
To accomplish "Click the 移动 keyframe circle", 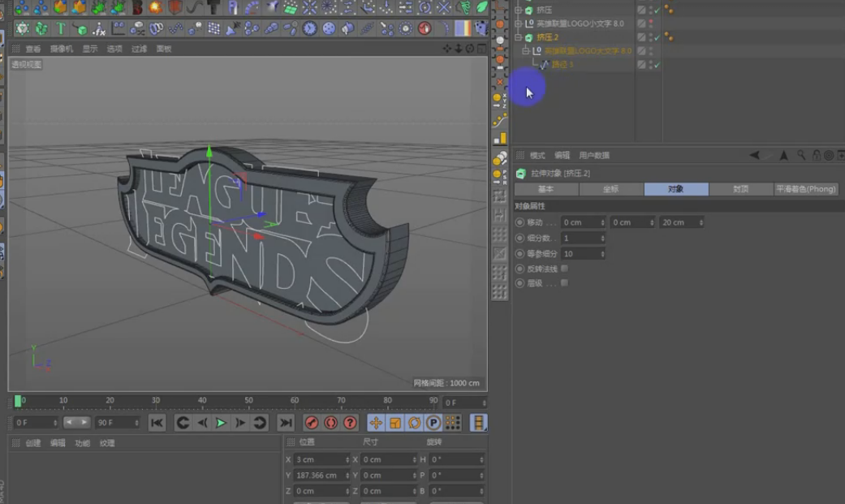I will point(520,222).
